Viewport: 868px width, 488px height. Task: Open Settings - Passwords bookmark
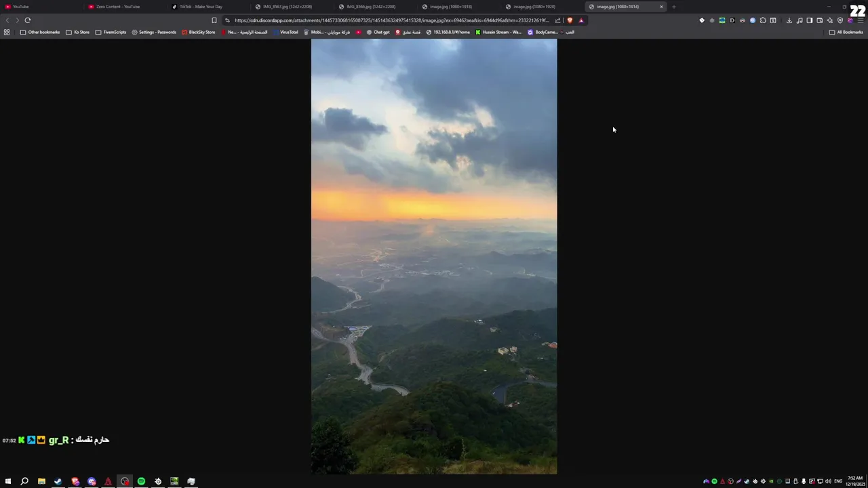(154, 32)
